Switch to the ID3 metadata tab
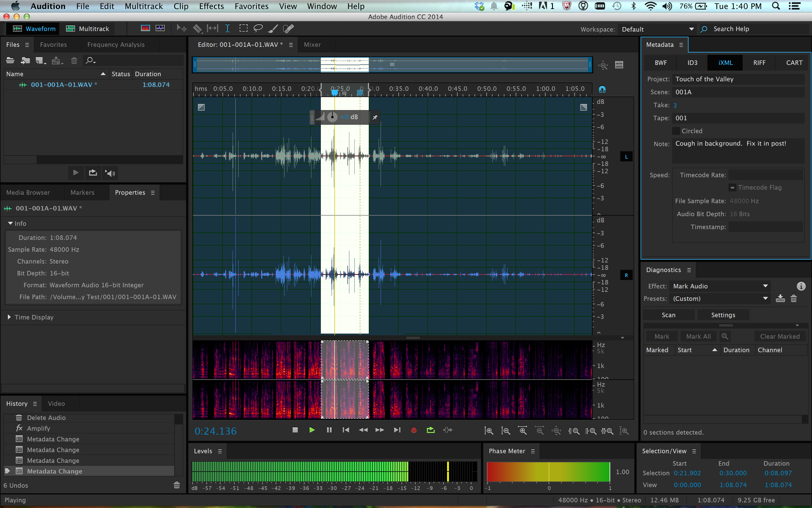Viewport: 812px width, 508px height. pyautogui.click(x=692, y=63)
